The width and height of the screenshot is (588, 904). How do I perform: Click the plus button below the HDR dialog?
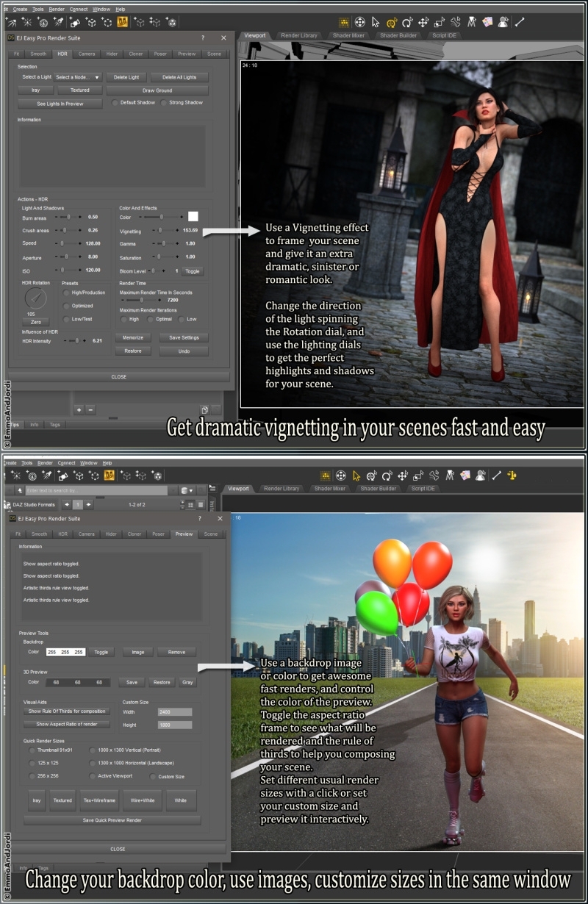point(79,409)
